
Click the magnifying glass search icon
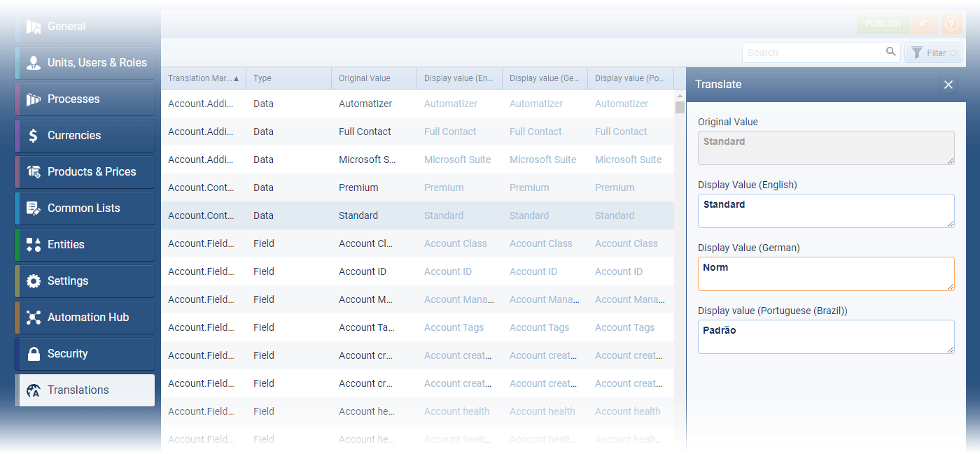click(x=890, y=52)
